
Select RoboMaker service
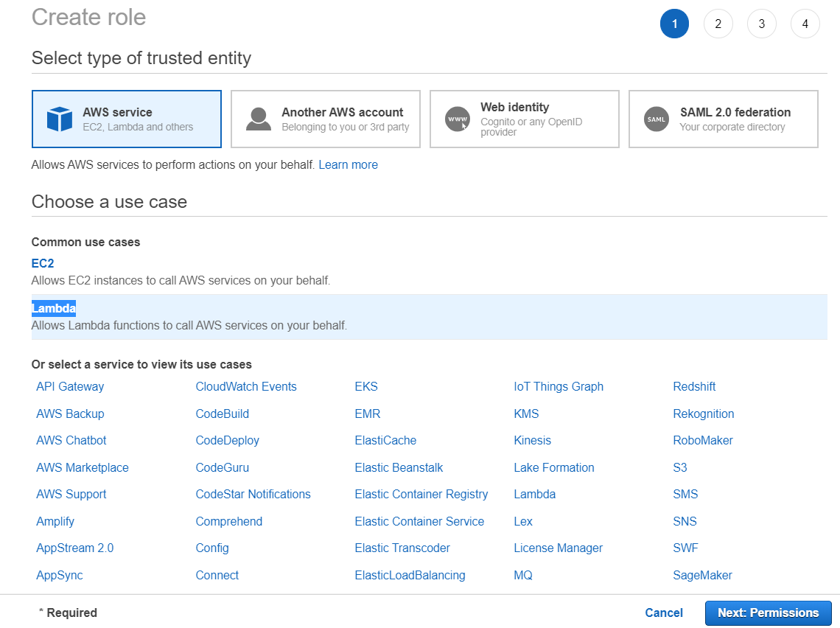point(703,441)
